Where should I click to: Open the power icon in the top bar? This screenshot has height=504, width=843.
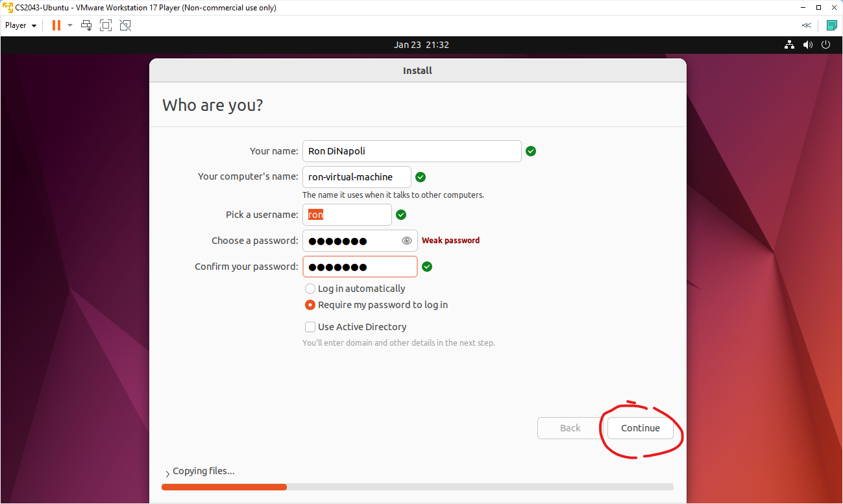point(825,44)
